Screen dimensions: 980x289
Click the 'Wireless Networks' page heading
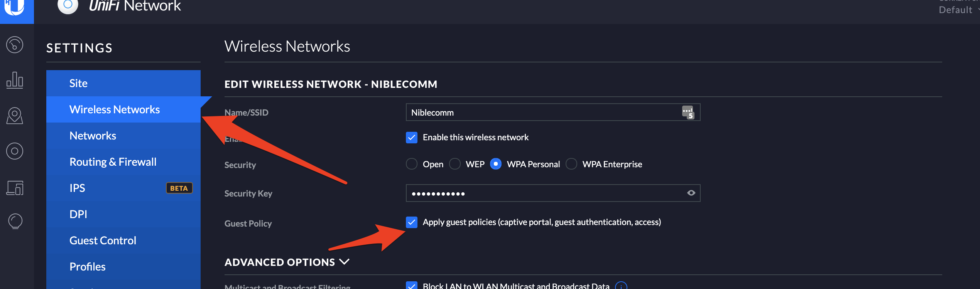(x=287, y=46)
